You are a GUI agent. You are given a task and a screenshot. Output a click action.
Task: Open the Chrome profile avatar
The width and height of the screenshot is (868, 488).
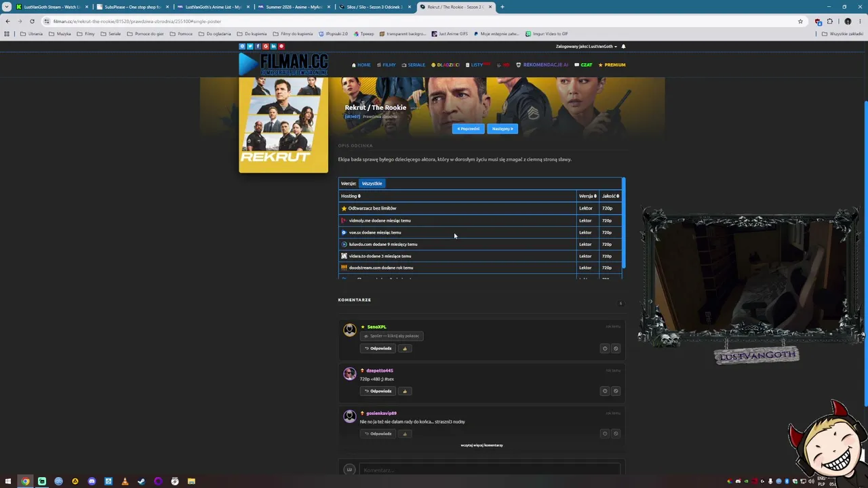848,21
